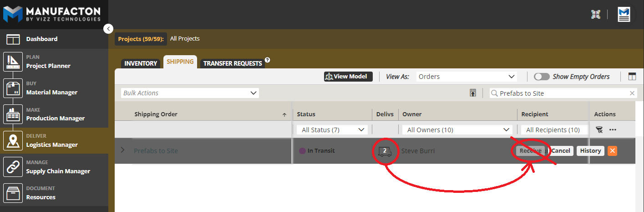This screenshot has width=644, height=212.
Task: Click the History button
Action: click(x=590, y=151)
